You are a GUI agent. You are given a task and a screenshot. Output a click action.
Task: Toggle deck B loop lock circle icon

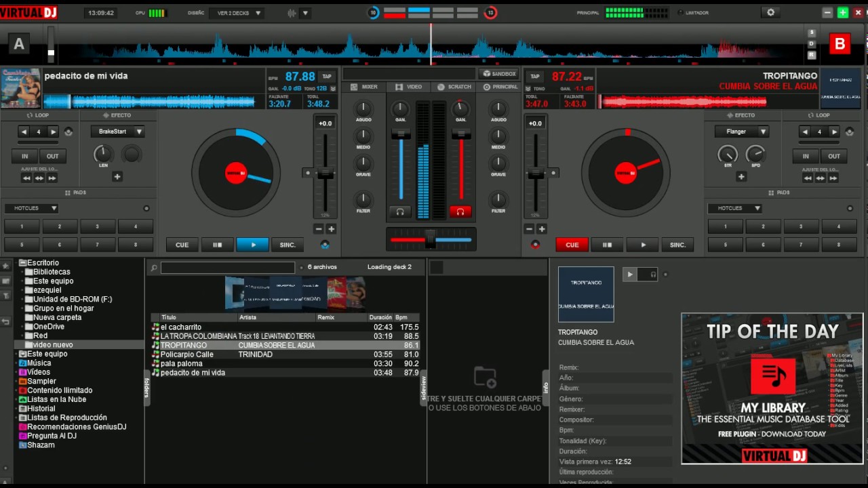848,132
